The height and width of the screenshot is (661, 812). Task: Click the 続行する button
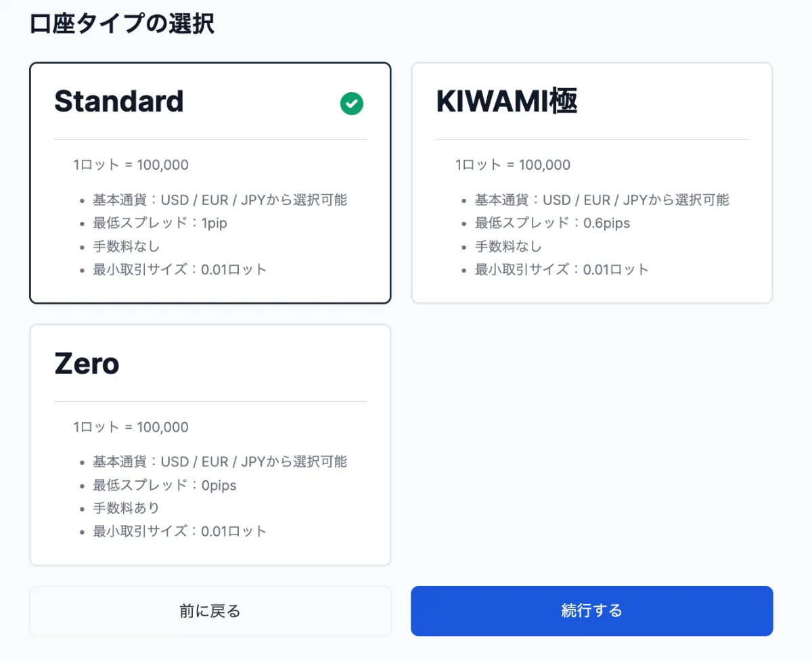[x=591, y=610]
